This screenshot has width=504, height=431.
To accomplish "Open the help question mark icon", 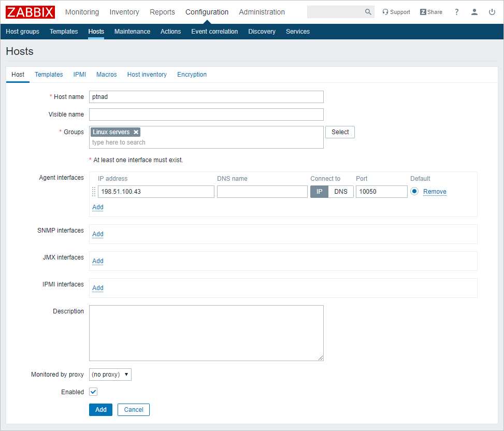I will 456,11.
